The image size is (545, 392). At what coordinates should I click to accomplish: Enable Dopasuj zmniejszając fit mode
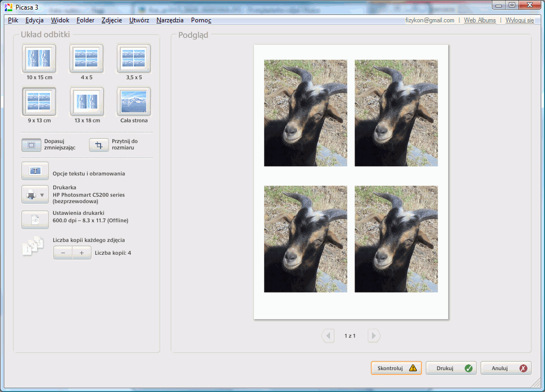click(x=32, y=145)
